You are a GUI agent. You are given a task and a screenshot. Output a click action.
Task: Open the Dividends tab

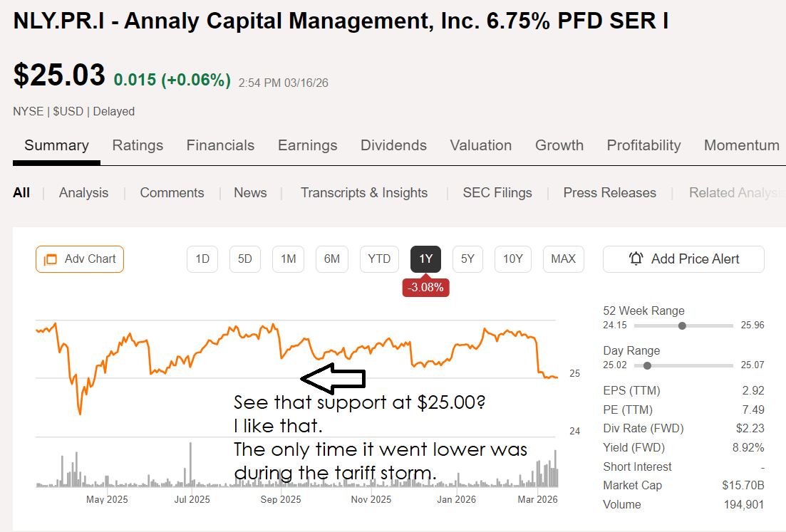tap(393, 145)
